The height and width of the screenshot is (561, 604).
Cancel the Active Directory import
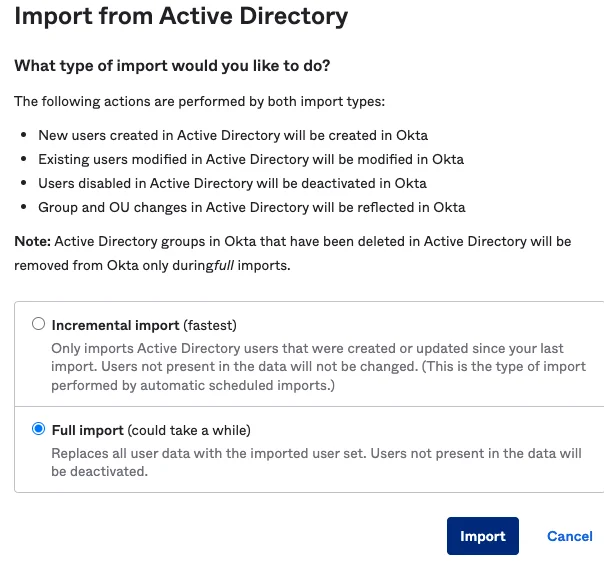tap(569, 536)
